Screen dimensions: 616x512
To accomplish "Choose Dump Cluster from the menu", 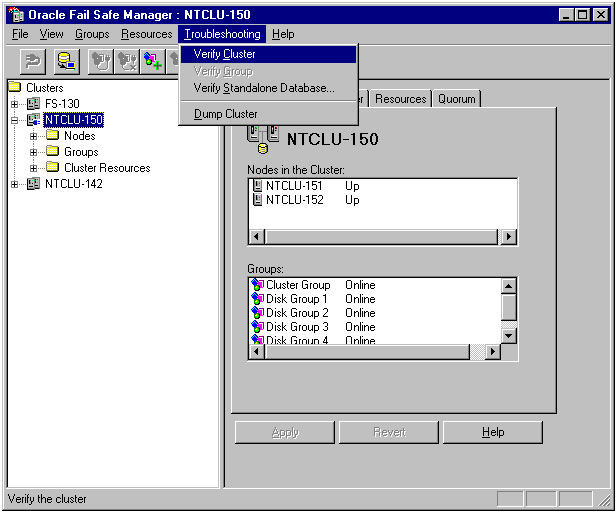I will pos(268,114).
